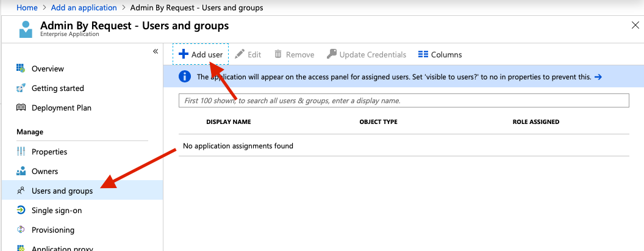Click the Properties sliders icon

coord(21,151)
